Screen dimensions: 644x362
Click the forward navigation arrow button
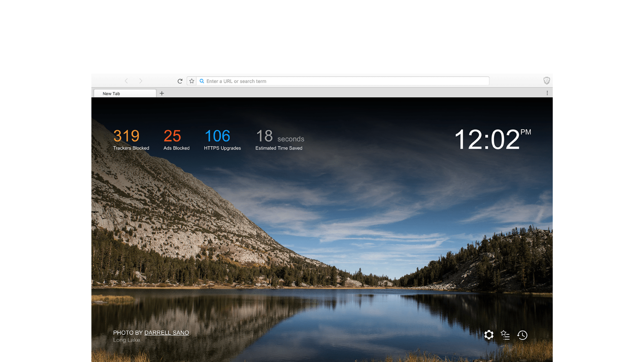tap(141, 81)
